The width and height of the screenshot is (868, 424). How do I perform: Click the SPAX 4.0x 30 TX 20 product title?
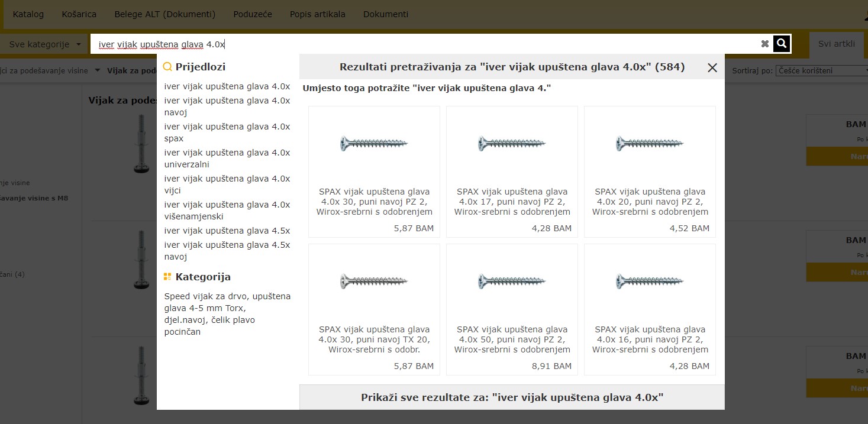(374, 339)
